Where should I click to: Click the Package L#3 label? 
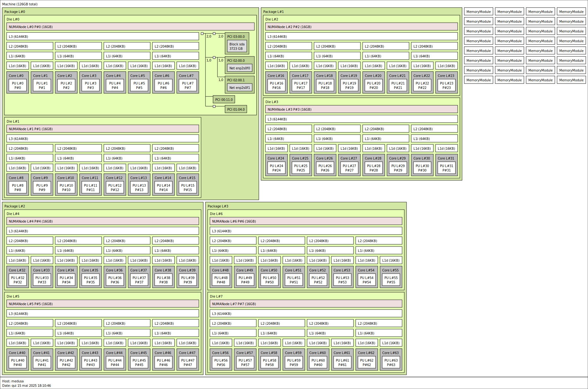[218, 206]
